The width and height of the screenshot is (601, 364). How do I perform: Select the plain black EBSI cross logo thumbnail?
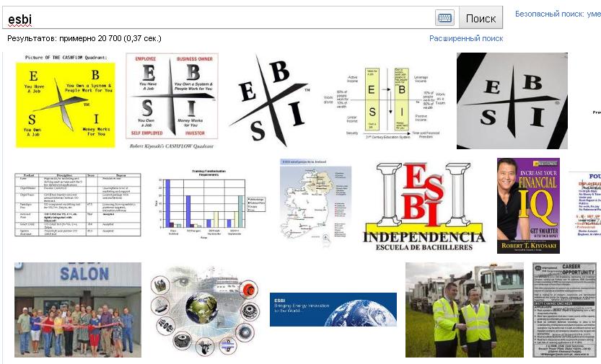pyautogui.click(x=269, y=101)
